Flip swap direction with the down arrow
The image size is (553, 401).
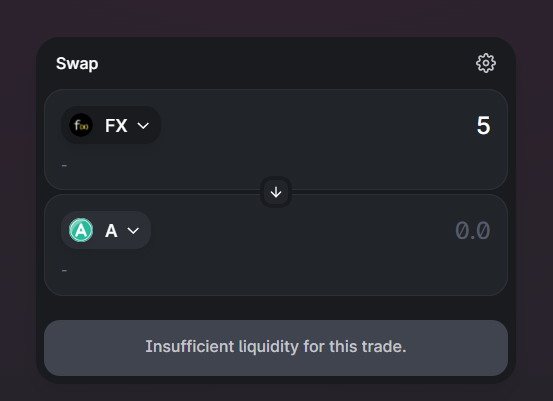click(x=276, y=192)
